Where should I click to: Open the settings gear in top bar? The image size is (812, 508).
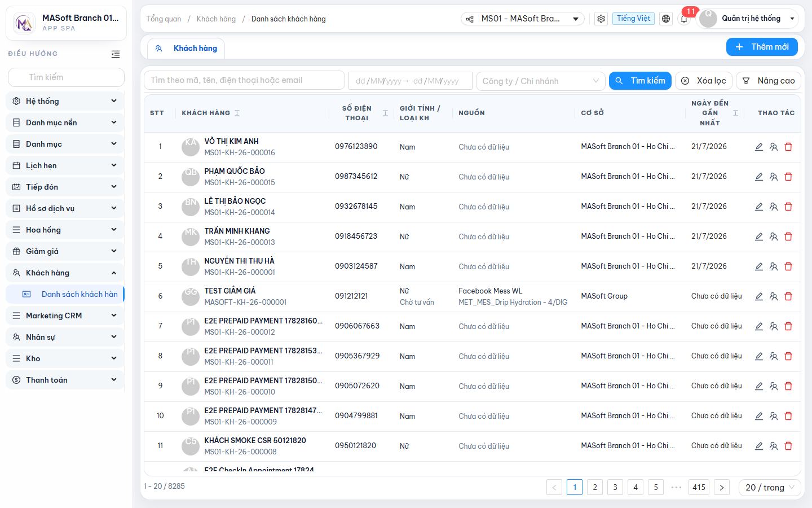click(x=601, y=19)
